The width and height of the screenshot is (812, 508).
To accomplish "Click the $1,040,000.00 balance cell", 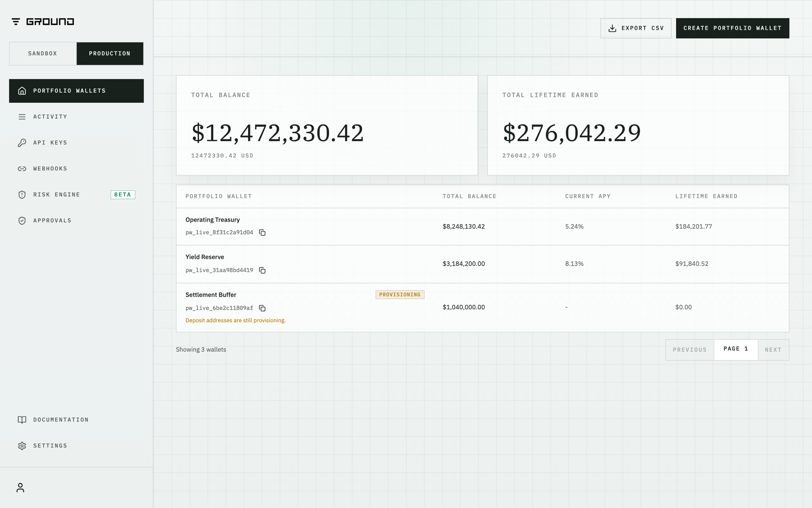I will coord(464,307).
